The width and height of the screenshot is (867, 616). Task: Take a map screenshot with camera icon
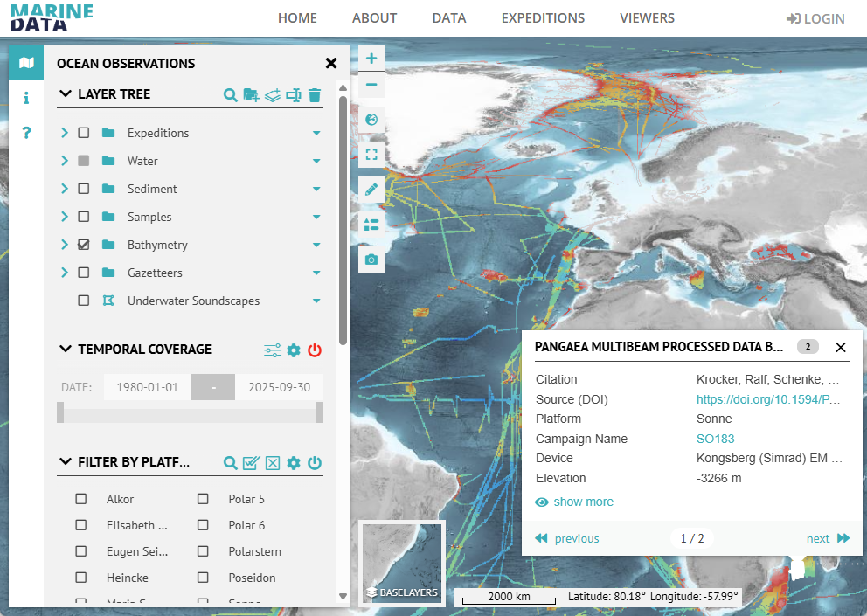click(371, 260)
